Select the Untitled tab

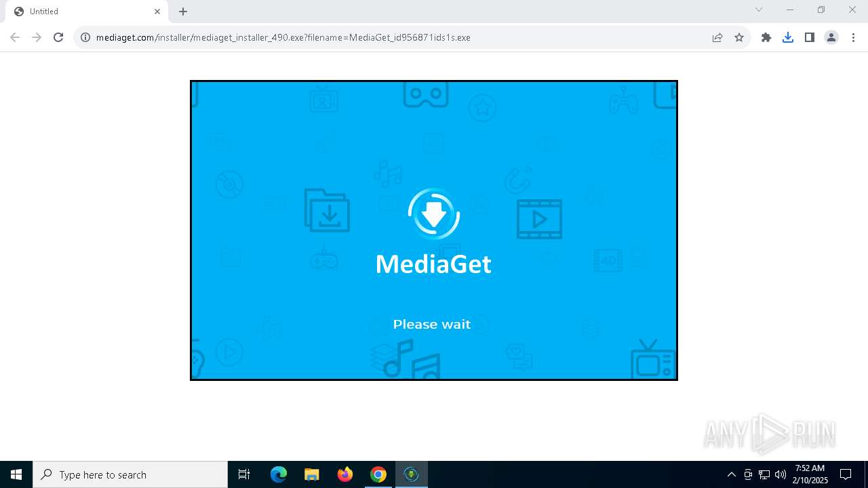coord(87,12)
